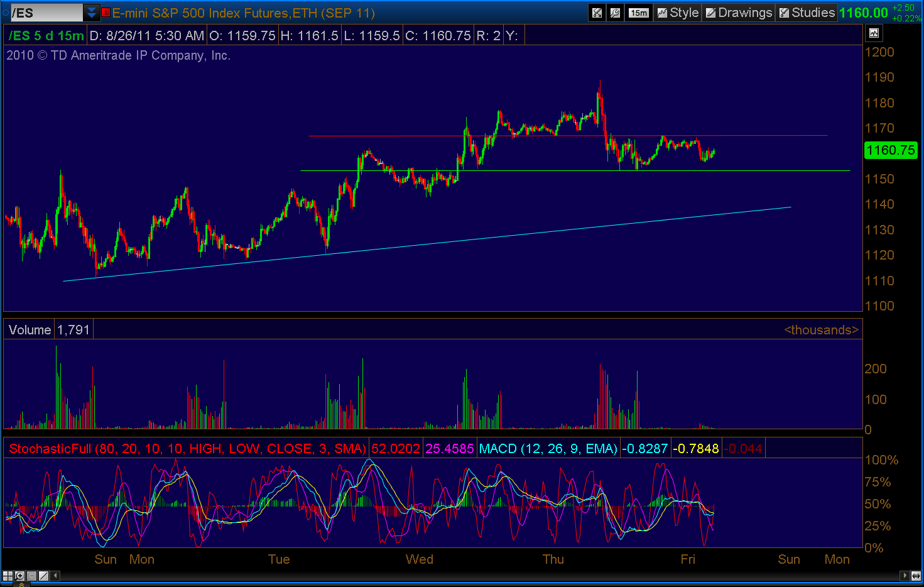The image size is (924, 587).
Task: Click the red alert icon next to the symbol
Action: tap(106, 13)
